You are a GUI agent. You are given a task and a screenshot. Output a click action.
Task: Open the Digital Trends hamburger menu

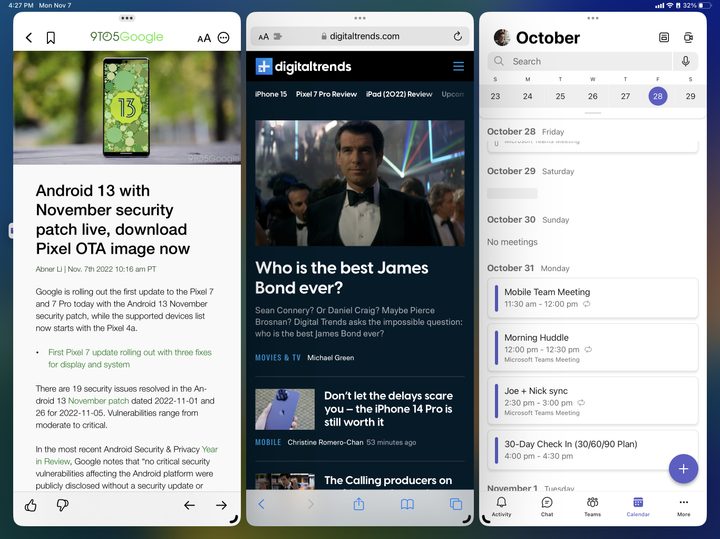click(x=458, y=67)
